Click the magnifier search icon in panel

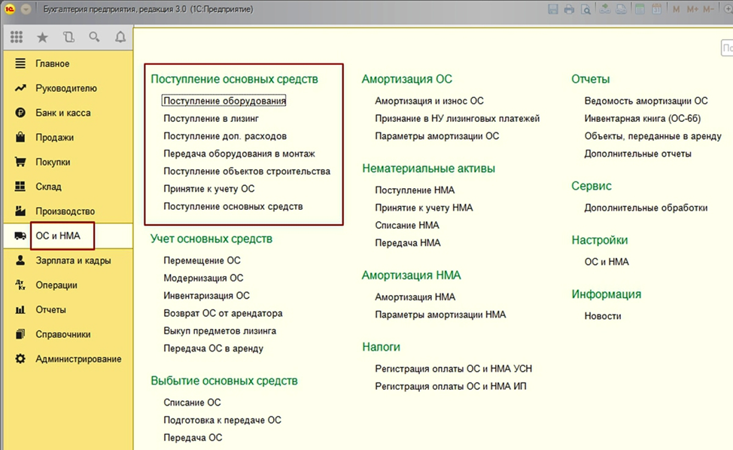pos(94,37)
